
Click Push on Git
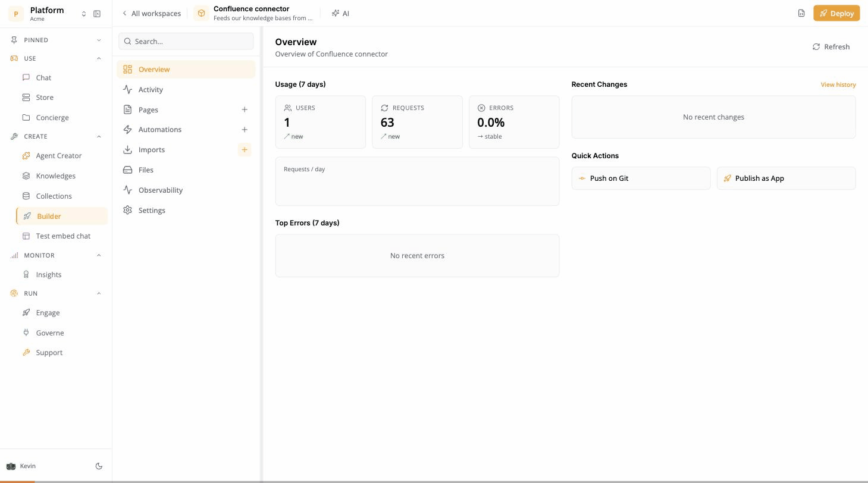(x=641, y=178)
